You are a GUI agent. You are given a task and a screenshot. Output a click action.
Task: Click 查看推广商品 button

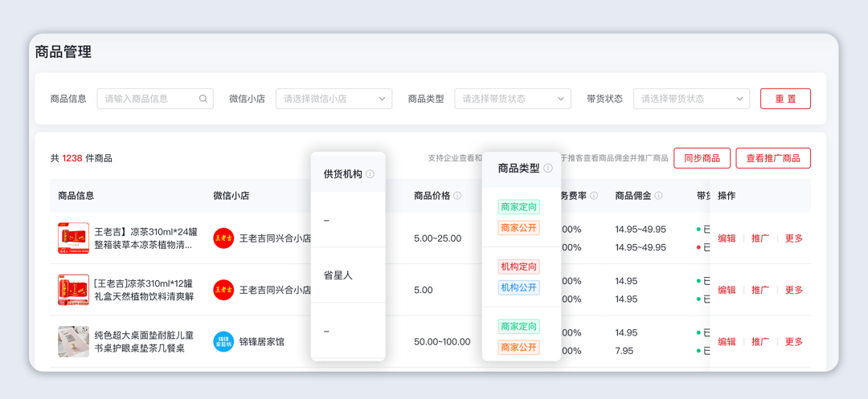point(772,158)
